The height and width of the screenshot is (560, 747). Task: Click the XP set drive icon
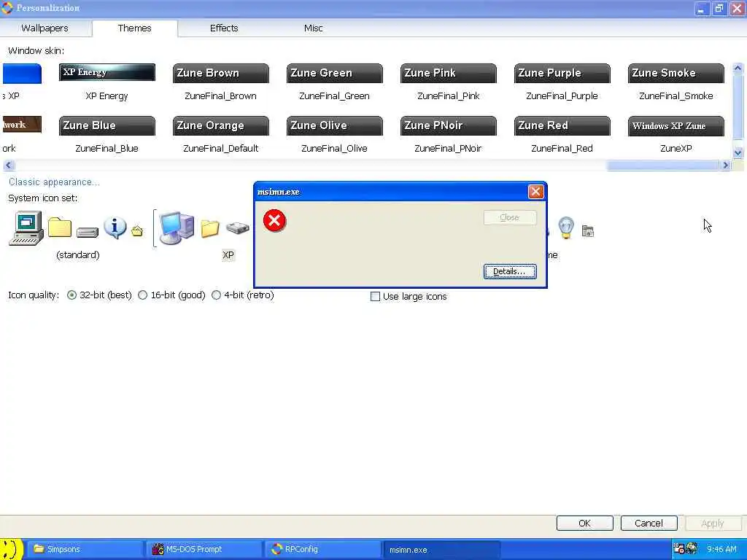(x=237, y=228)
